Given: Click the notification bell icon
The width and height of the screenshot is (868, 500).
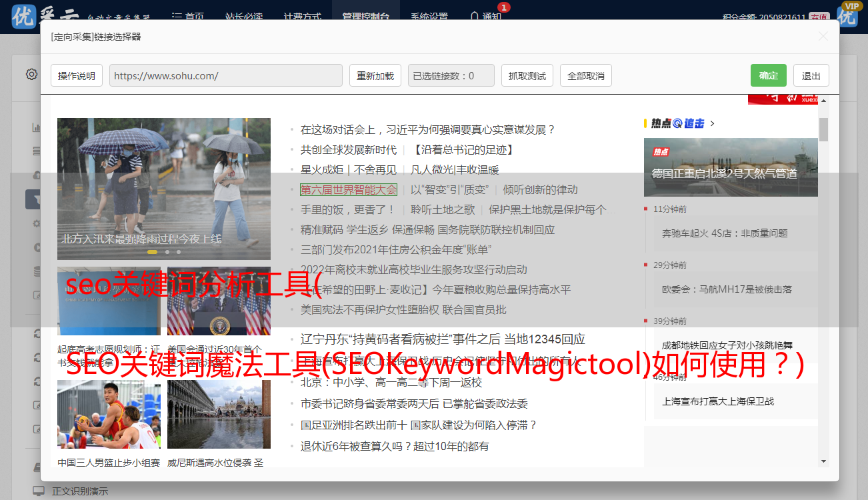Looking at the screenshot, I should 474,16.
